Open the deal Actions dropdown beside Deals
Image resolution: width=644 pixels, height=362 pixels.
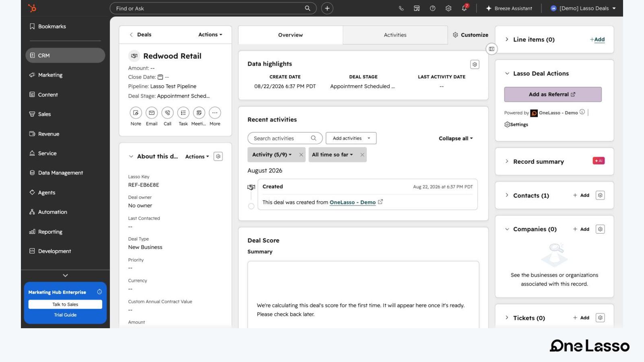point(210,35)
